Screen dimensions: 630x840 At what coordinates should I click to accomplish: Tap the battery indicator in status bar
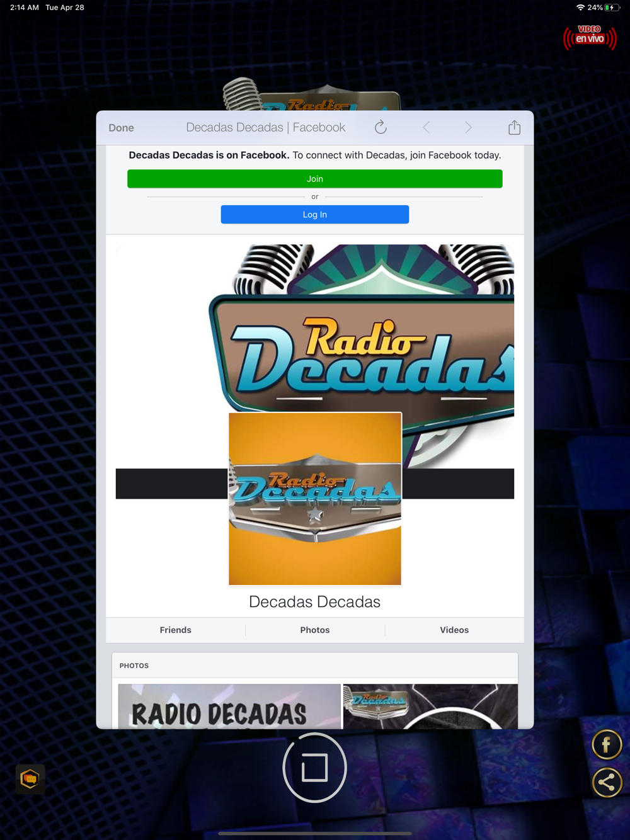[x=612, y=8]
